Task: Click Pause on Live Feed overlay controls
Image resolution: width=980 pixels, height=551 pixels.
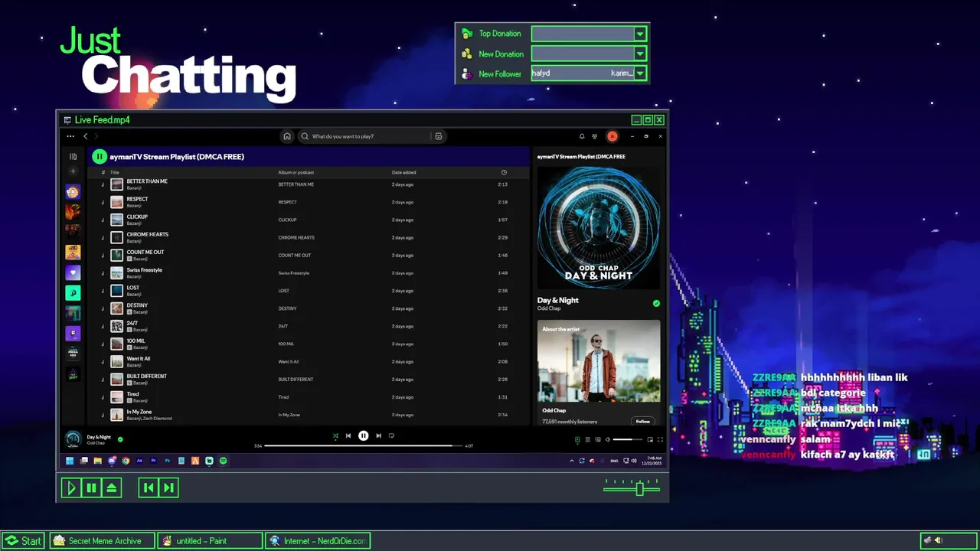Action: [x=92, y=487]
